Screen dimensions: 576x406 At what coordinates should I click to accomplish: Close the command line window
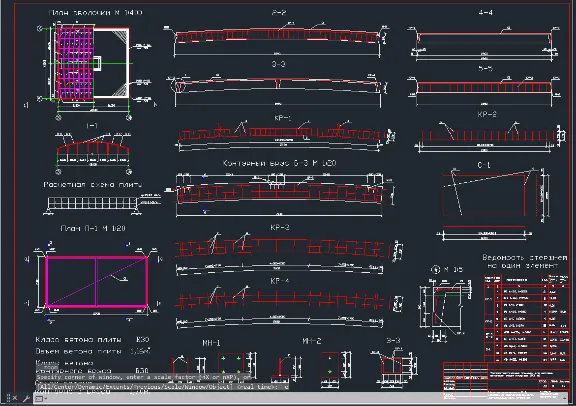[x=15, y=398]
